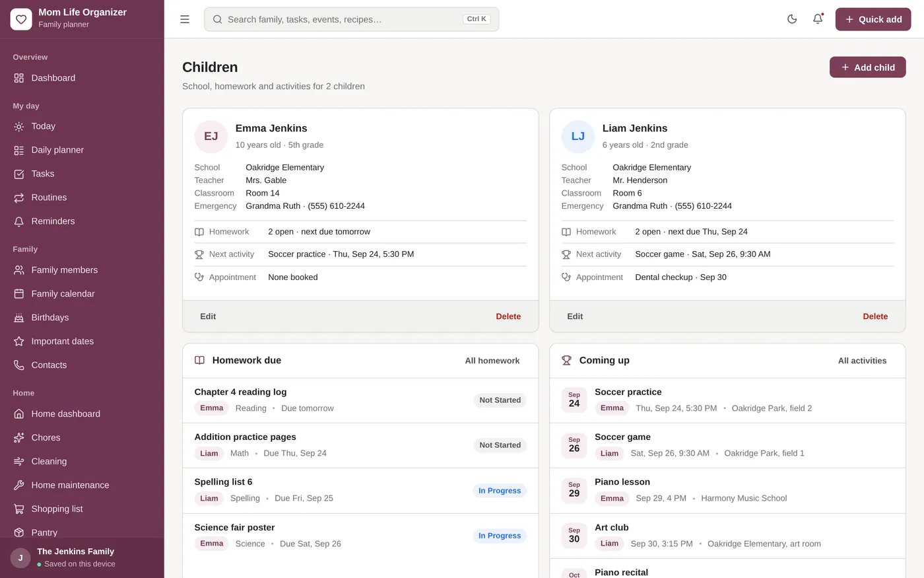Open Routines from the sidebar
This screenshot has width=924, height=578.
point(82,198)
